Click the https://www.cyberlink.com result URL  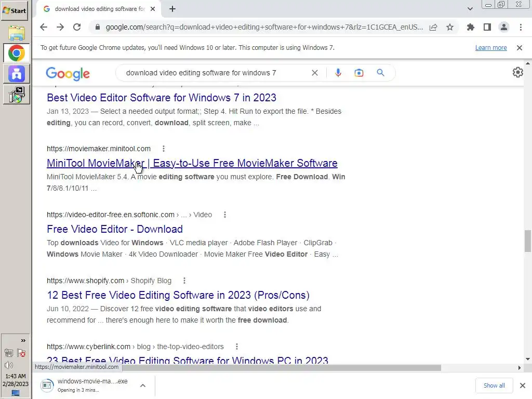click(88, 347)
